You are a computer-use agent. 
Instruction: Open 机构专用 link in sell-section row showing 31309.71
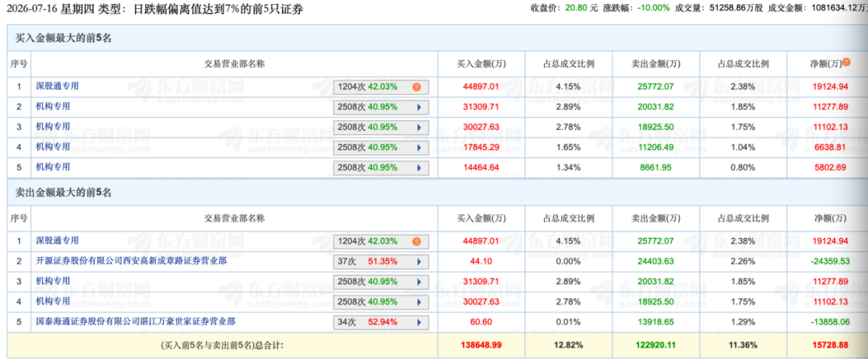(x=53, y=280)
